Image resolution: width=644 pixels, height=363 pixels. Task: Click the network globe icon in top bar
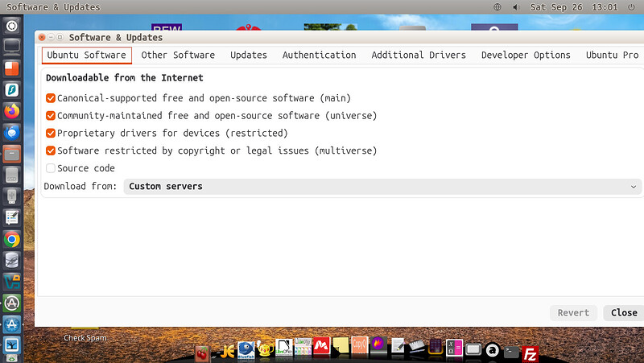497,7
